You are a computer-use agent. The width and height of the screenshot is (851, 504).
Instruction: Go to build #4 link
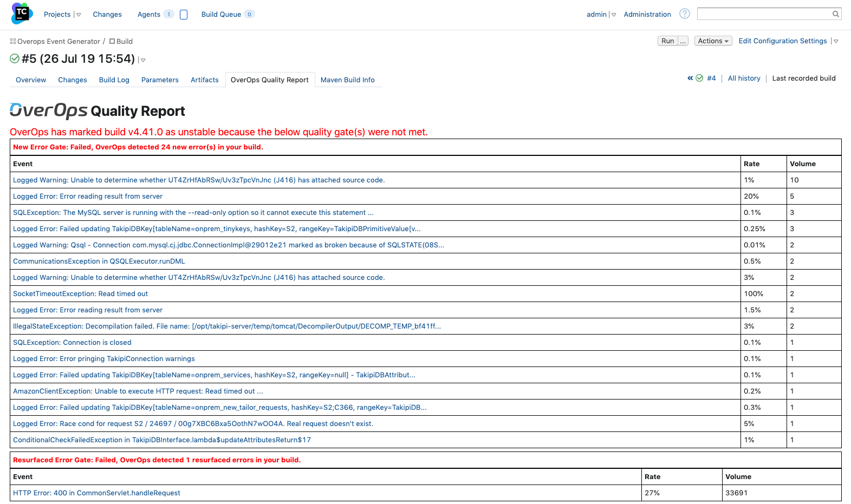(712, 78)
